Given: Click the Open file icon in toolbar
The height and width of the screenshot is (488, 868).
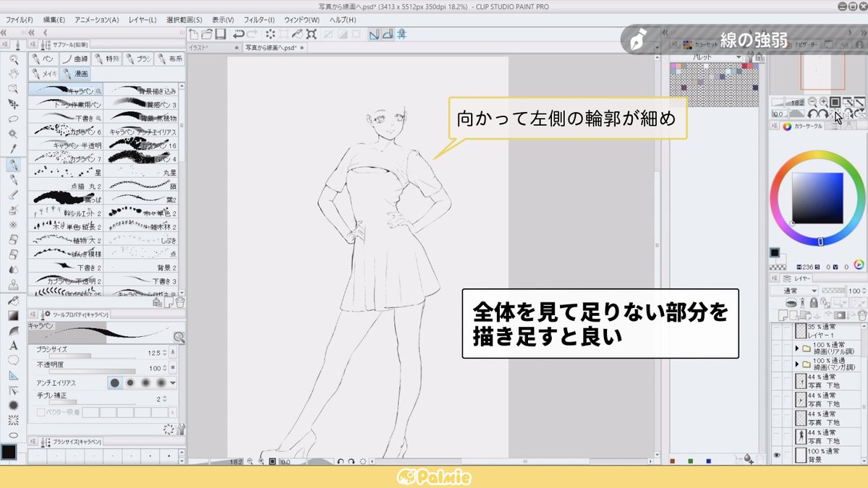Looking at the screenshot, I should click(207, 34).
